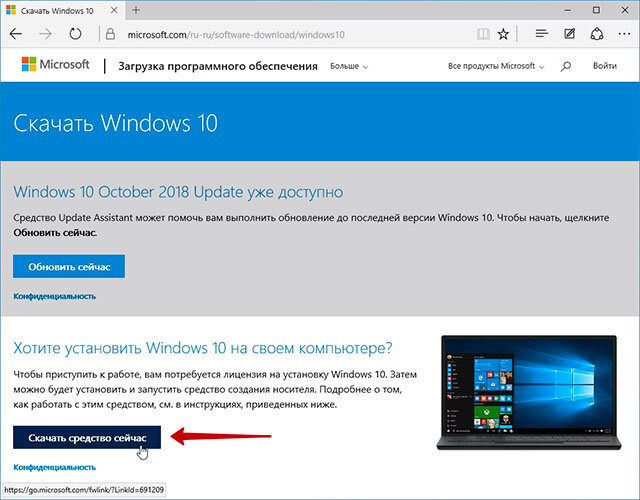Expand Все продукты Microsoft dropdown

click(x=496, y=66)
